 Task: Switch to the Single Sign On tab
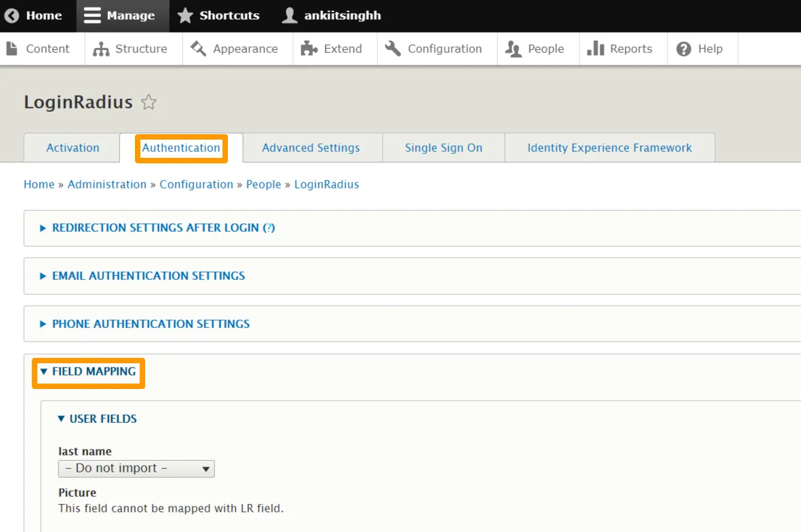pos(444,148)
